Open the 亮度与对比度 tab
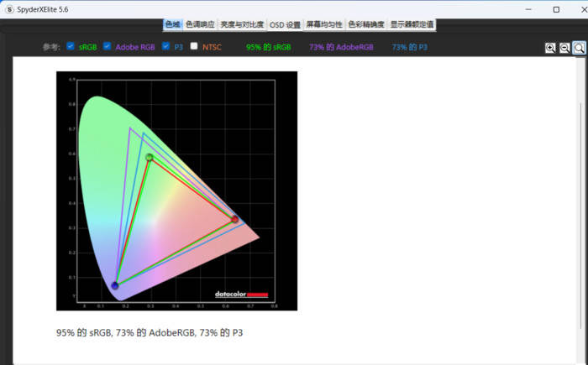The image size is (588, 365). pos(242,24)
